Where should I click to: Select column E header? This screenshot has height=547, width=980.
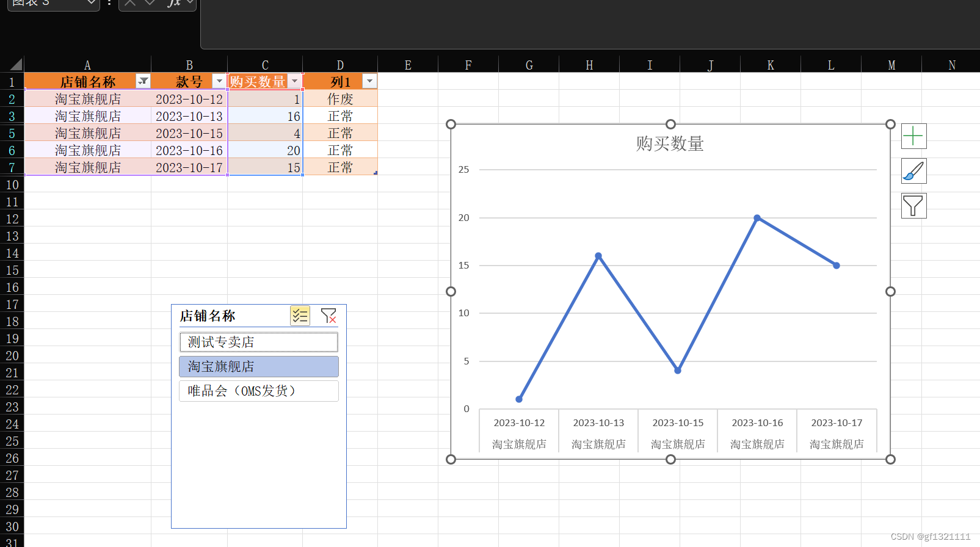pos(408,65)
